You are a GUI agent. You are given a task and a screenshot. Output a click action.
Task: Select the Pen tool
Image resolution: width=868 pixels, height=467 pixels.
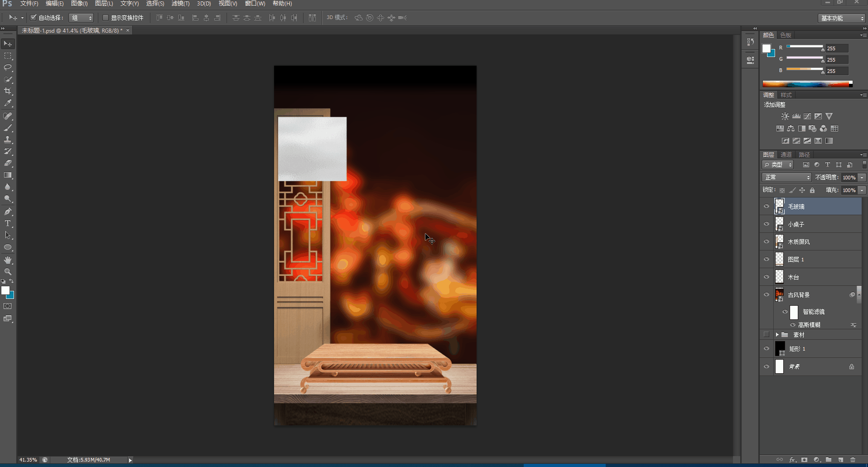8,212
